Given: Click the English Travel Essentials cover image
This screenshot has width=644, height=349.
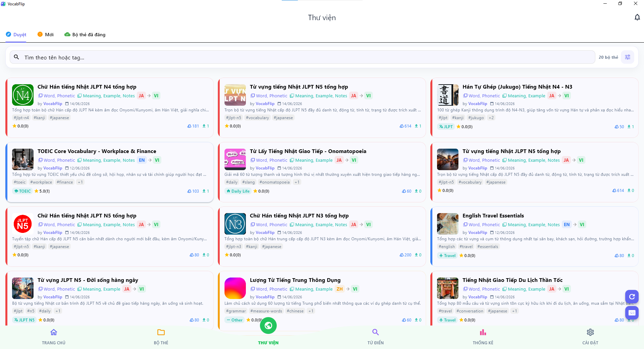Looking at the screenshot, I should (x=448, y=224).
